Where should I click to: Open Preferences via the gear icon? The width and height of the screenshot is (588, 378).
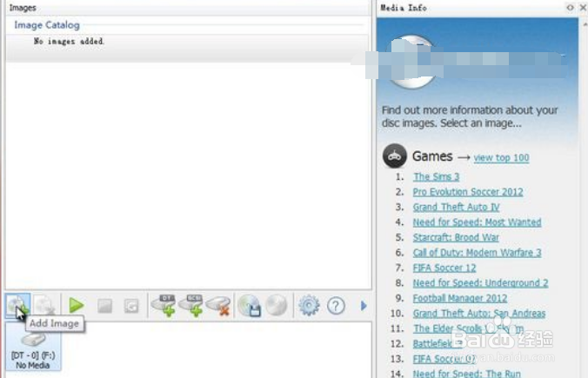[309, 305]
